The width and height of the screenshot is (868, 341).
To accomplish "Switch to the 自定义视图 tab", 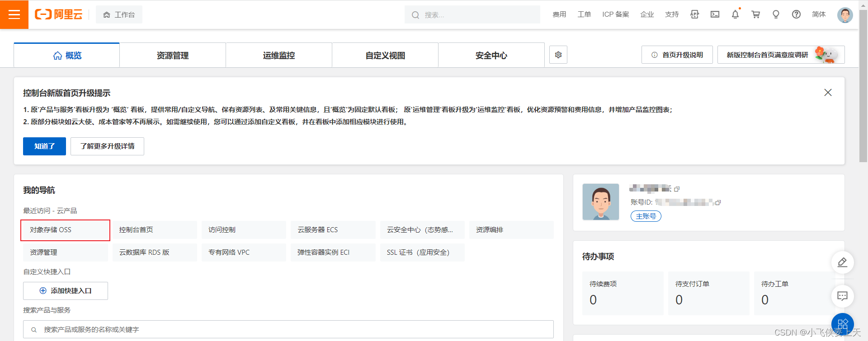I will click(385, 55).
